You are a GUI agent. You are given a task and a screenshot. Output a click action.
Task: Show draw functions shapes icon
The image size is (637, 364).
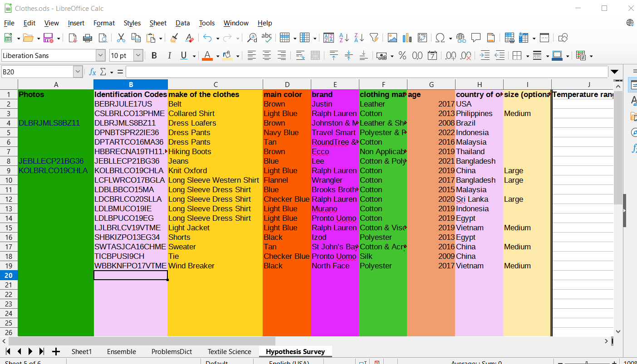coord(563,38)
